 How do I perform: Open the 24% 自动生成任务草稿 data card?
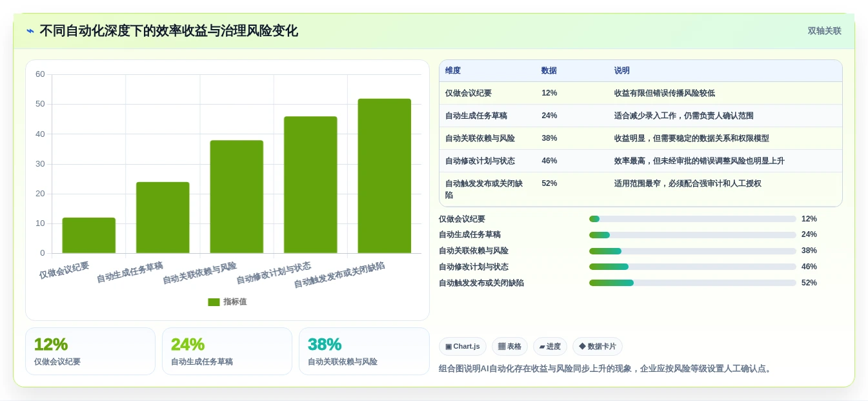227,351
